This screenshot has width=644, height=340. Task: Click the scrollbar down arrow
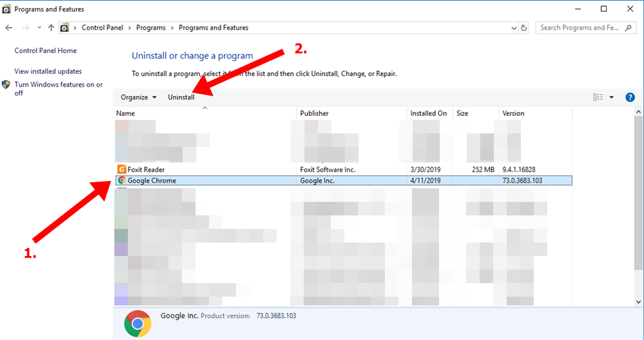(639, 302)
